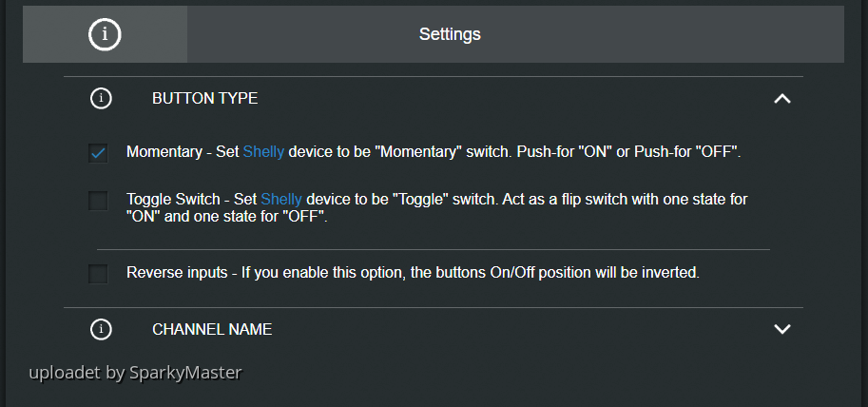The image size is (868, 407).
Task: Collapse the BUTTON TYPE section chevron
Action: 782,98
